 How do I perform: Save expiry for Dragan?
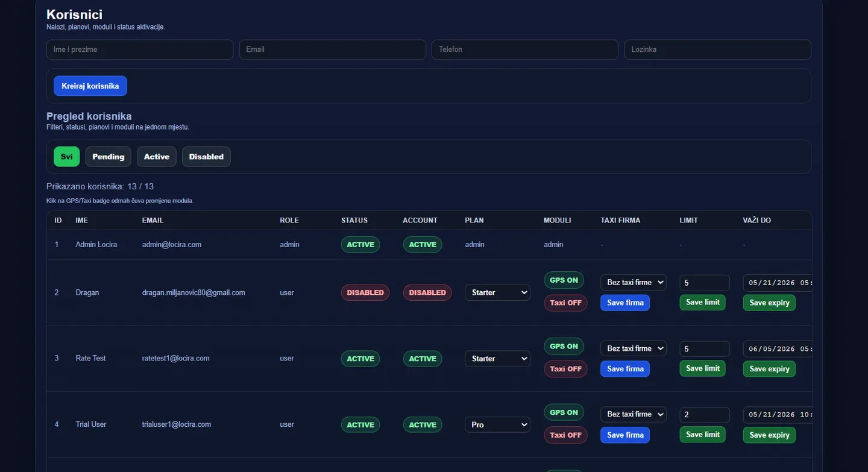769,303
